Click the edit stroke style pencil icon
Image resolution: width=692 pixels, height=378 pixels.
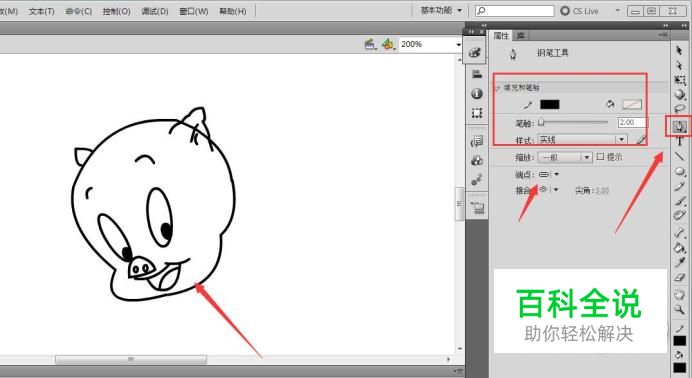click(641, 140)
